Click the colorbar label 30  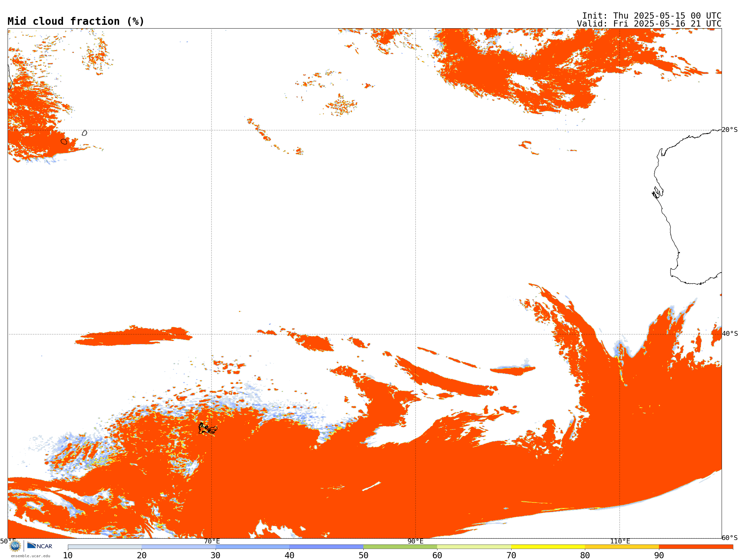(x=216, y=556)
